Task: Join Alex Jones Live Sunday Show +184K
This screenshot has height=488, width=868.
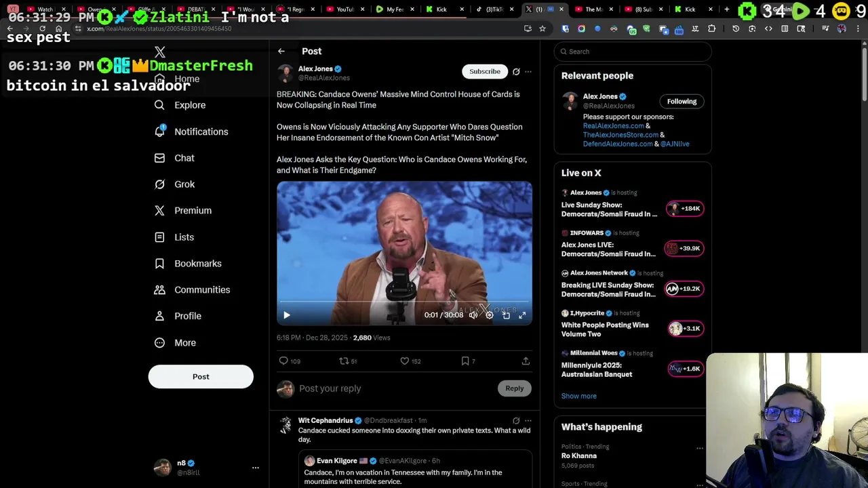Action: pyautogui.click(x=685, y=209)
